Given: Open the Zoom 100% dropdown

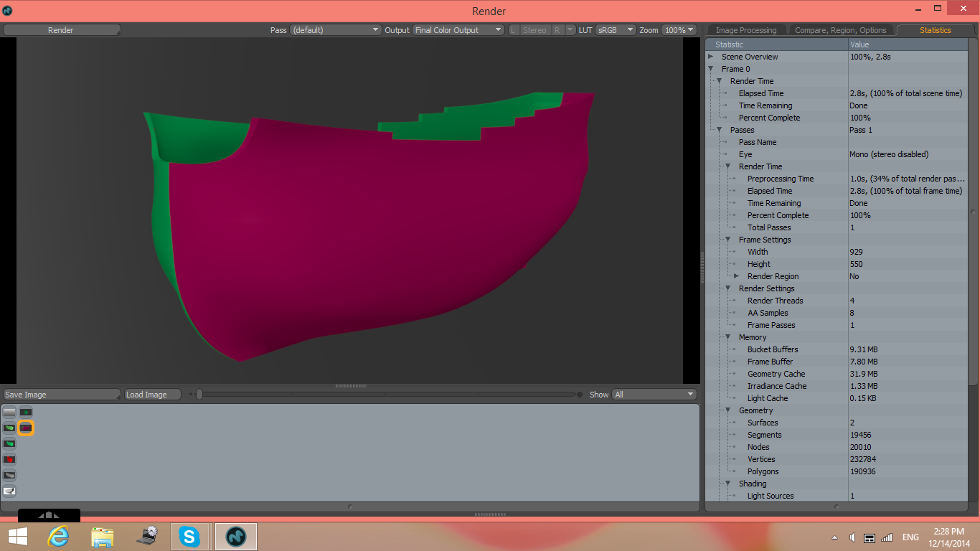Looking at the screenshot, I should click(x=679, y=30).
